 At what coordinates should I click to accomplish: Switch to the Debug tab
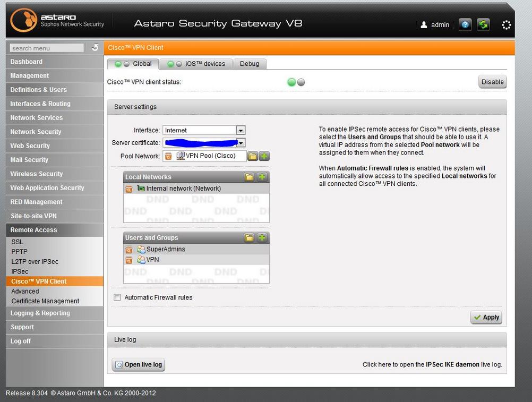pyautogui.click(x=250, y=64)
